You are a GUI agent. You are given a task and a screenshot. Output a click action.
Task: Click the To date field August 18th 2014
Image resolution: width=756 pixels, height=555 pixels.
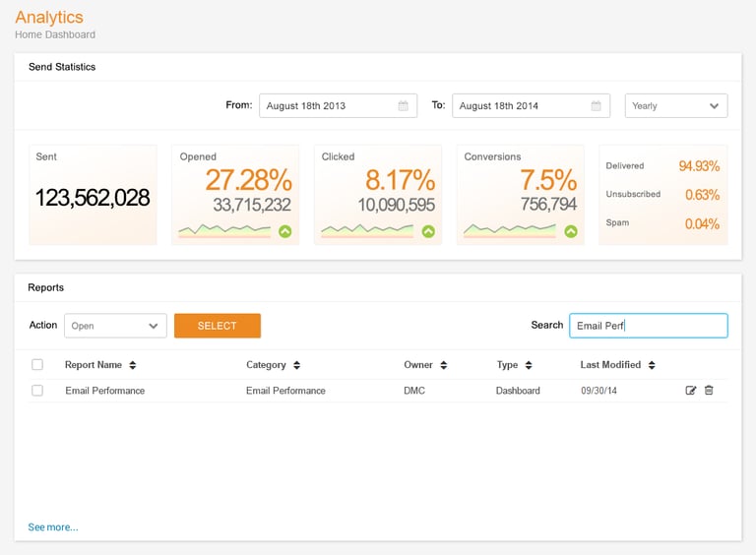(x=531, y=105)
